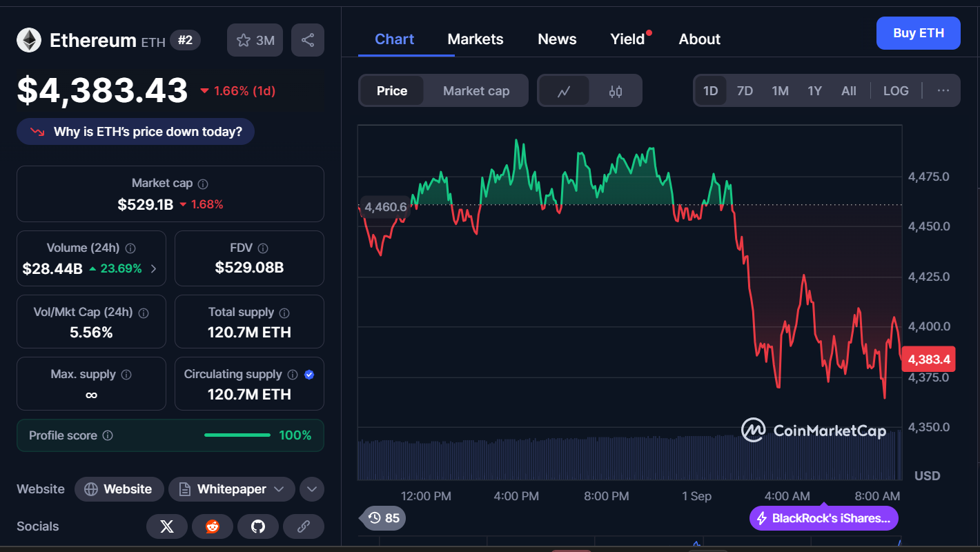Open the chain-link socials icon
Viewport: 980px width, 552px height.
(x=303, y=526)
